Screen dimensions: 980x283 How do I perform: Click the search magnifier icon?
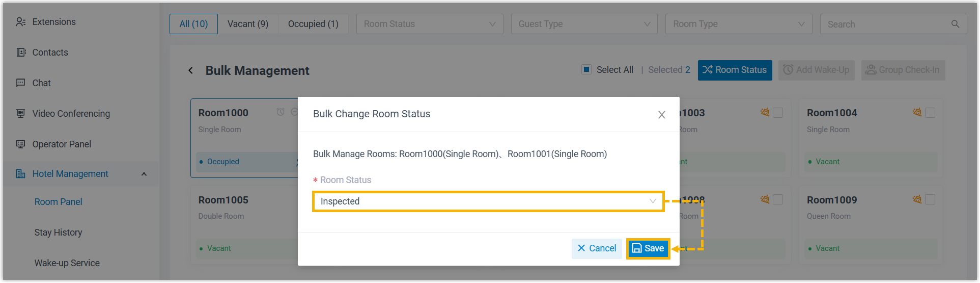tap(955, 24)
